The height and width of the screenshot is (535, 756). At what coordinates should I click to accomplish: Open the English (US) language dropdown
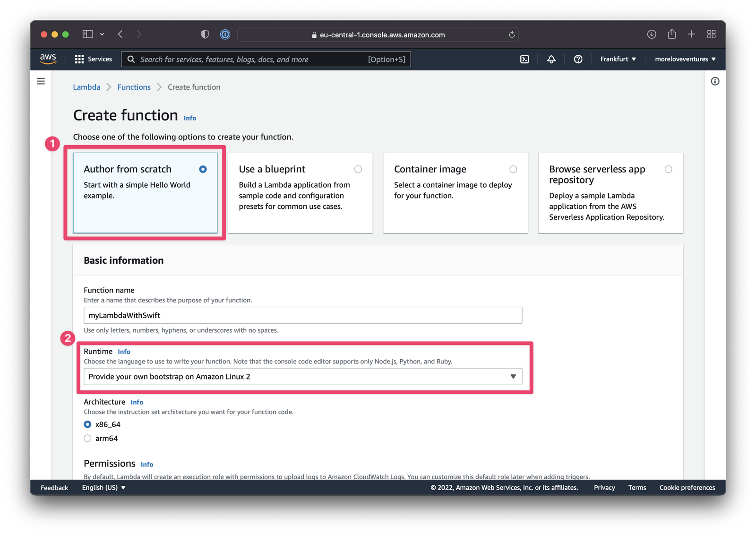click(x=103, y=487)
